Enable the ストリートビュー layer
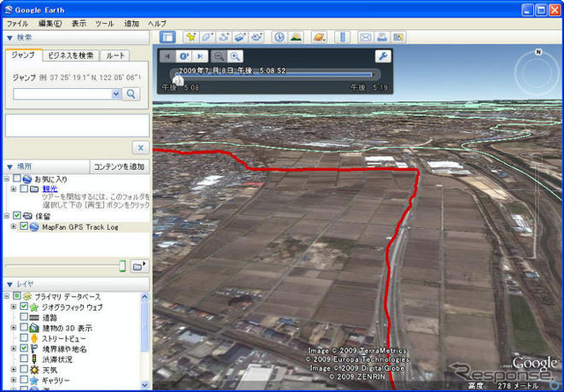This screenshot has height=392, width=564. [x=24, y=337]
